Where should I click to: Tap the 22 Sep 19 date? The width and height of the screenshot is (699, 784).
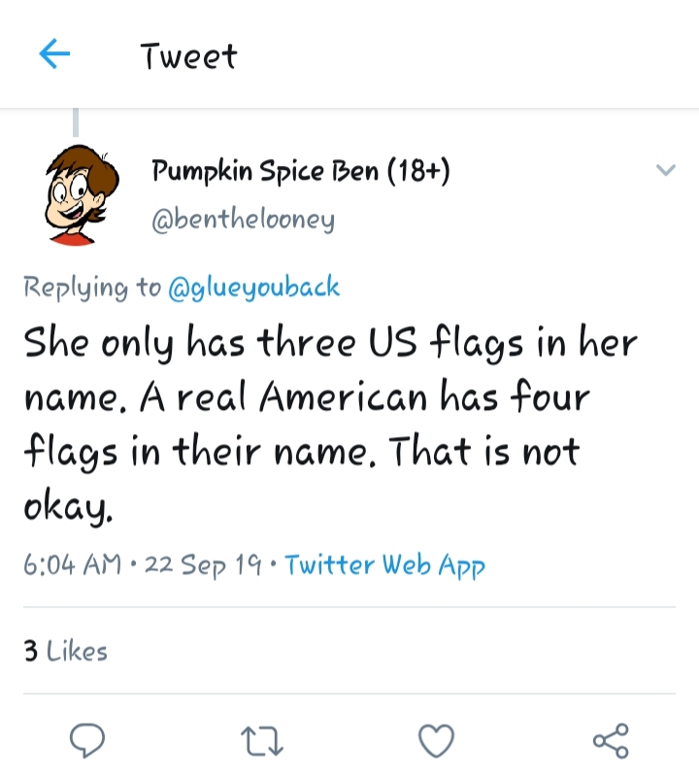(x=203, y=565)
